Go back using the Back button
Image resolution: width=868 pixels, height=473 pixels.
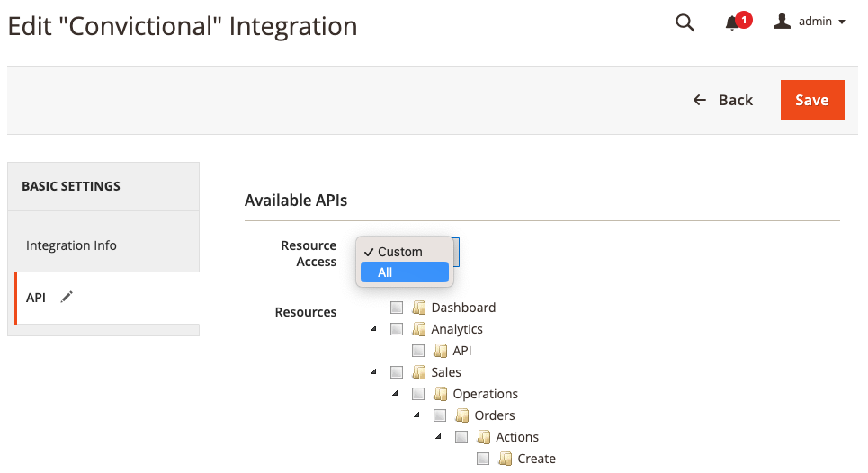pos(722,100)
